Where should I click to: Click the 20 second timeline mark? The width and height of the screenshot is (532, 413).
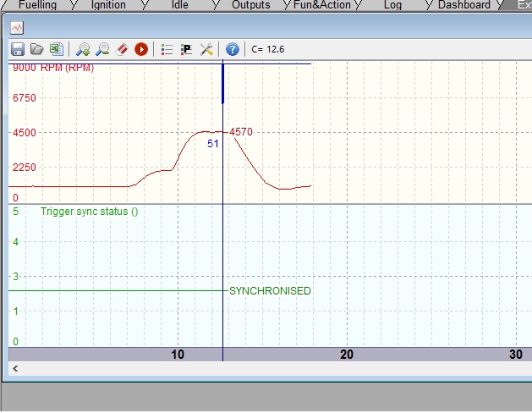pos(347,355)
